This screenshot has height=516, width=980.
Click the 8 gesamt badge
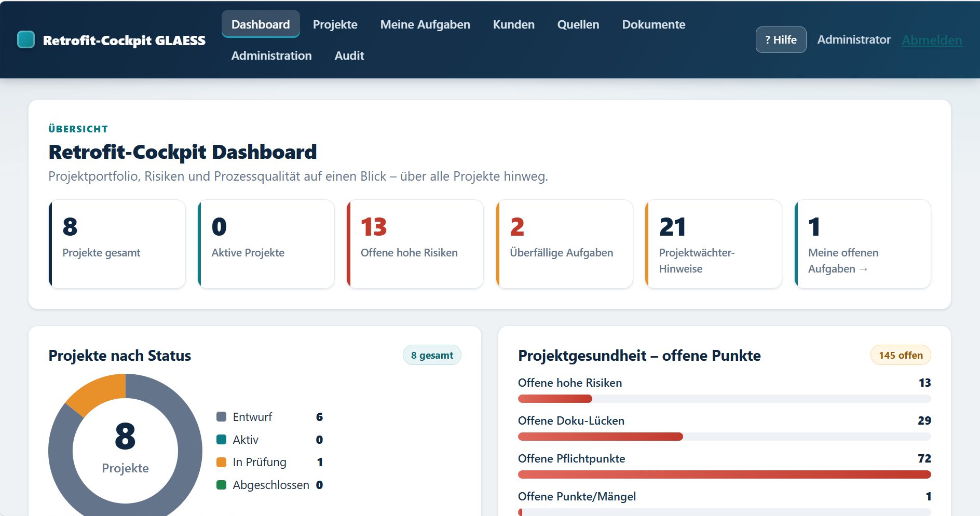432,355
